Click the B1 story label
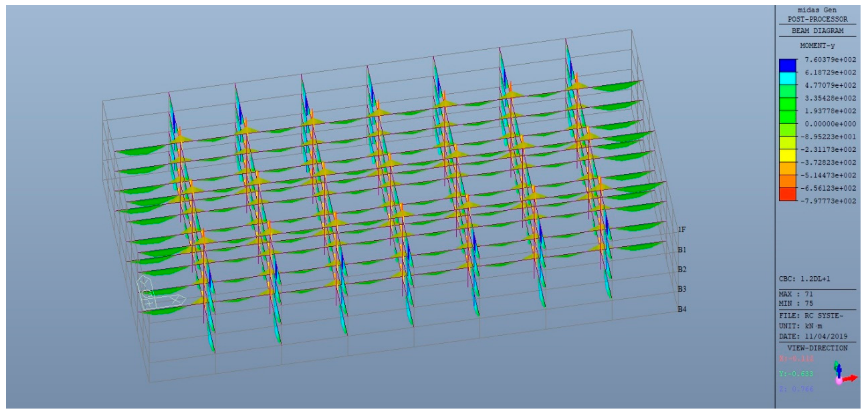 coord(682,249)
